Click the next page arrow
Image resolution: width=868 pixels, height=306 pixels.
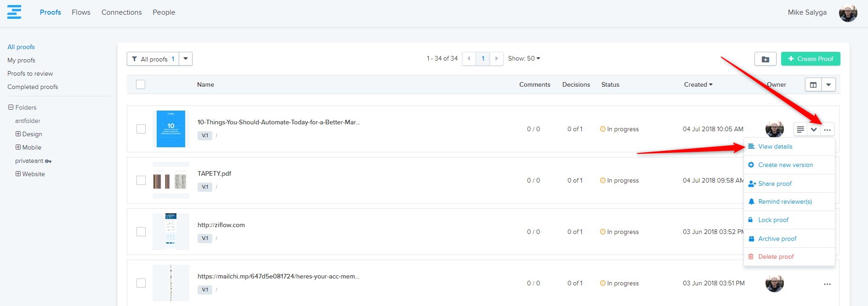(496, 59)
